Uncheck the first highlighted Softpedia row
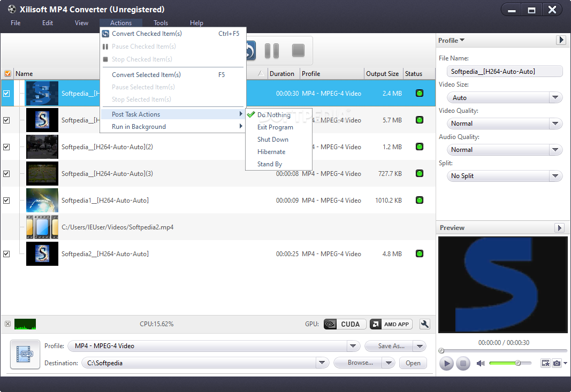The height and width of the screenshot is (392, 571). (x=6, y=94)
